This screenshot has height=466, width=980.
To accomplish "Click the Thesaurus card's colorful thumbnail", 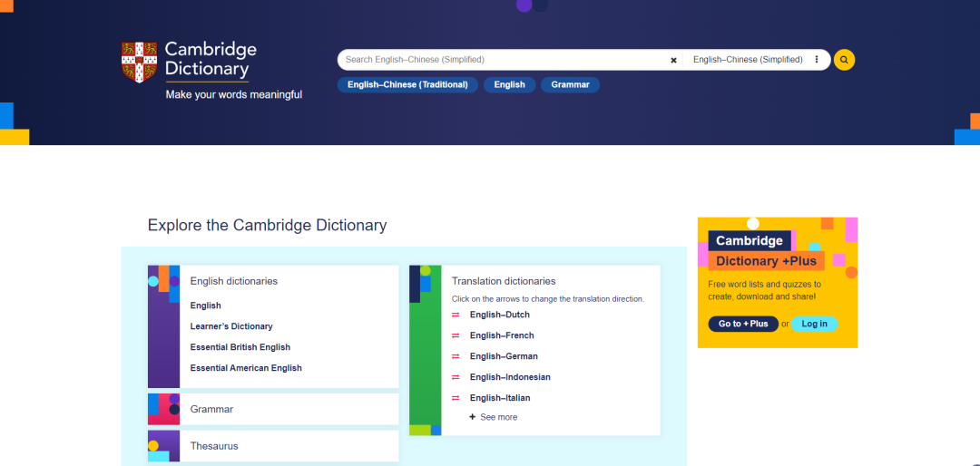I will [163, 446].
